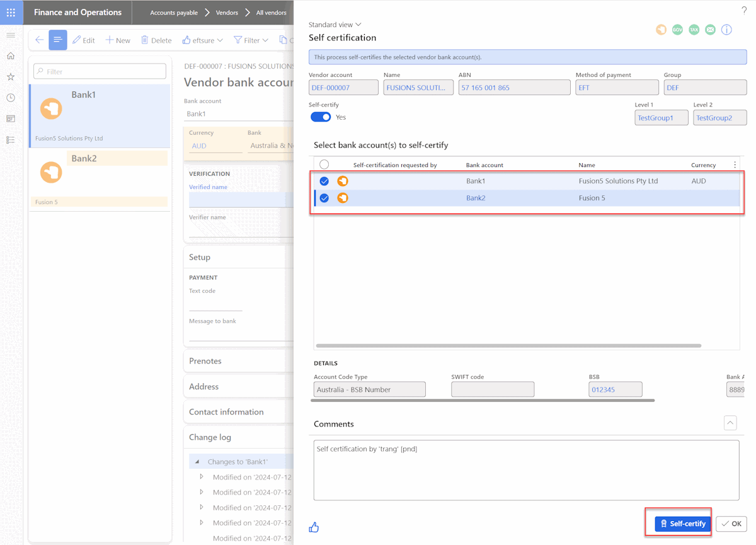Collapse the Comments section chevron
The height and width of the screenshot is (545, 756).
click(x=730, y=423)
